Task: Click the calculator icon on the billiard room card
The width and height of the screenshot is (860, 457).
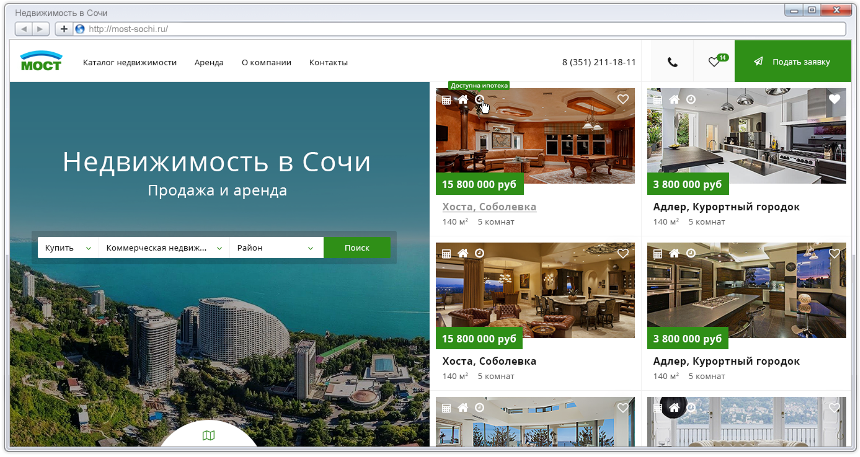Action: (x=446, y=100)
